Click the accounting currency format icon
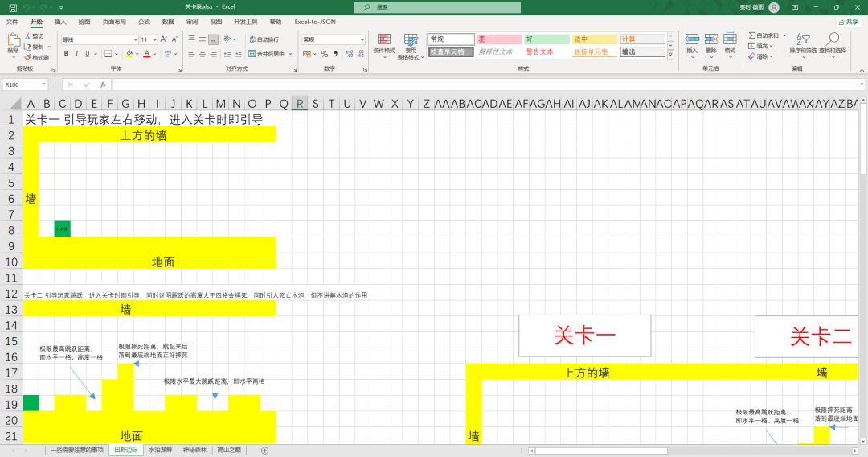Viewport: 868px width, 457px height. 307,54
